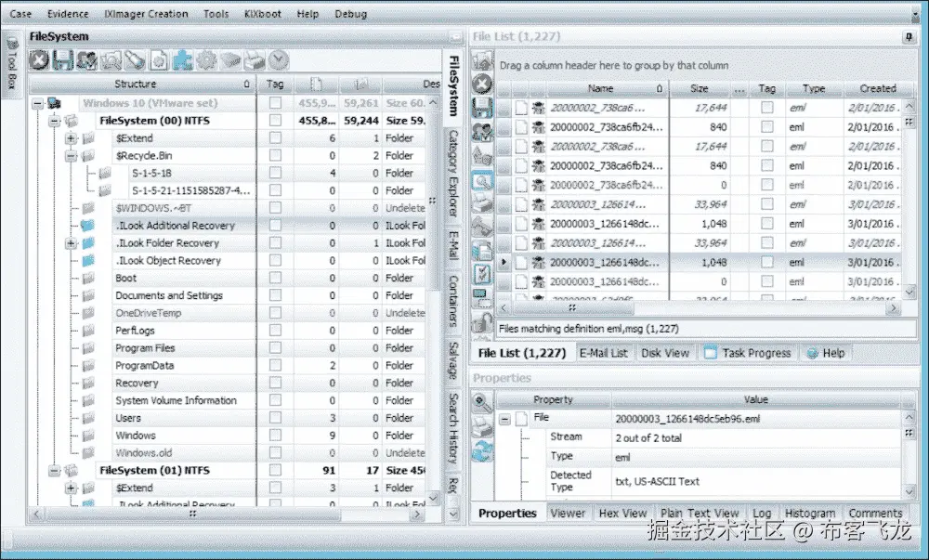Click the computer icon beside Windows 10 (VMware set)

(55, 103)
